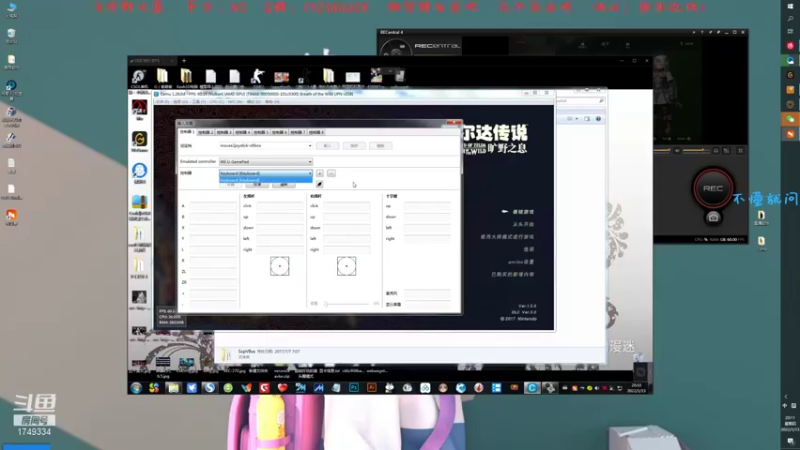800x450 pixels.
Task: Adjust the RECentral volume slider
Action: click(696, 151)
